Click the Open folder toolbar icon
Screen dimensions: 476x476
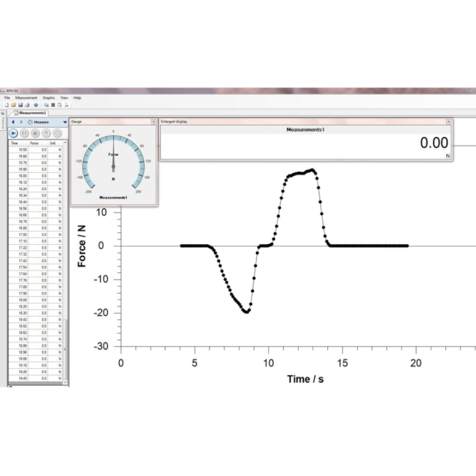[13, 105]
